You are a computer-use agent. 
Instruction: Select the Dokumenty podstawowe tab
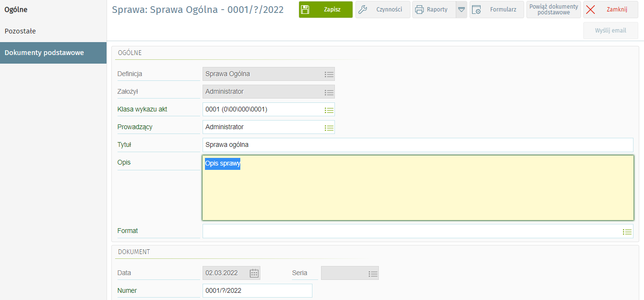[x=44, y=53]
